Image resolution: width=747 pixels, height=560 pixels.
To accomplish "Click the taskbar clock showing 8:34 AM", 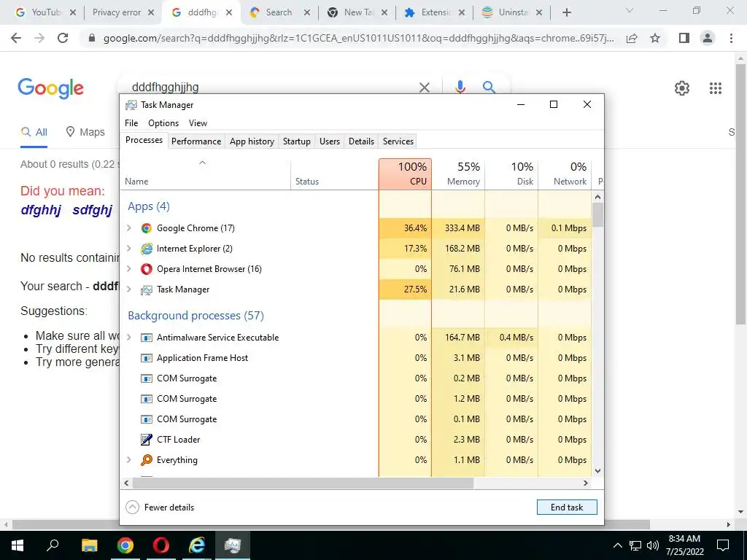I will point(684,545).
